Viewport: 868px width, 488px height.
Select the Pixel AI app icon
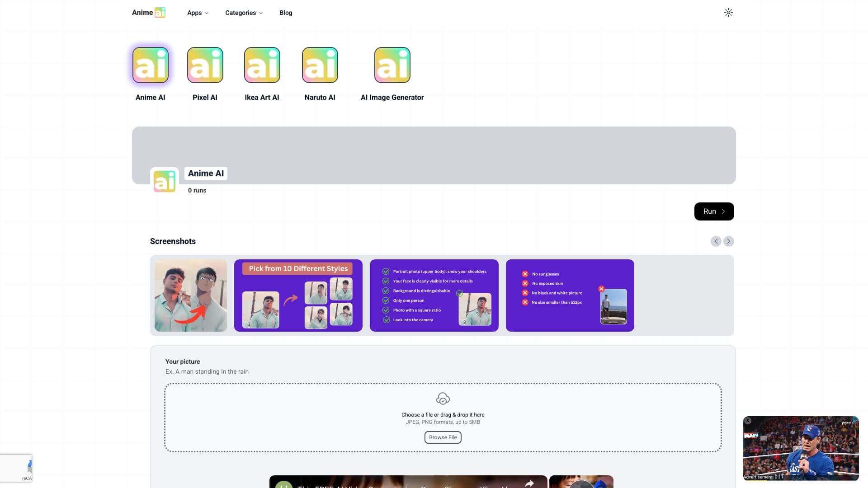point(205,65)
